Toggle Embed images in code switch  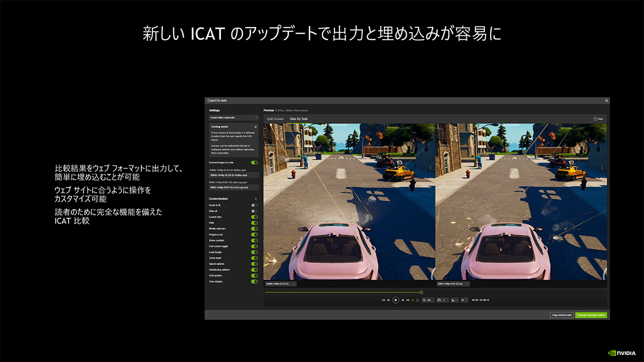coord(255,162)
